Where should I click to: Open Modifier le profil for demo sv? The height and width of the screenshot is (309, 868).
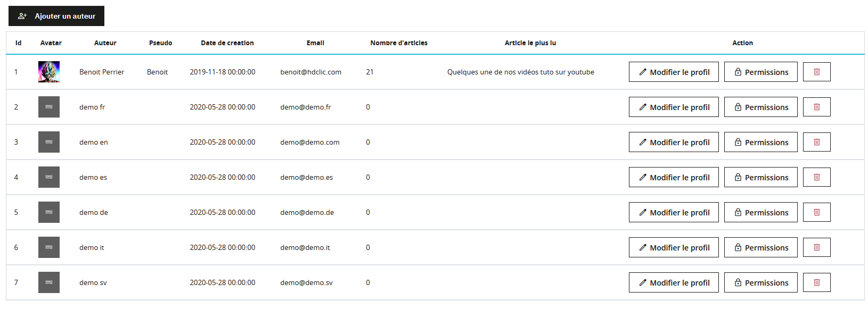coord(674,282)
